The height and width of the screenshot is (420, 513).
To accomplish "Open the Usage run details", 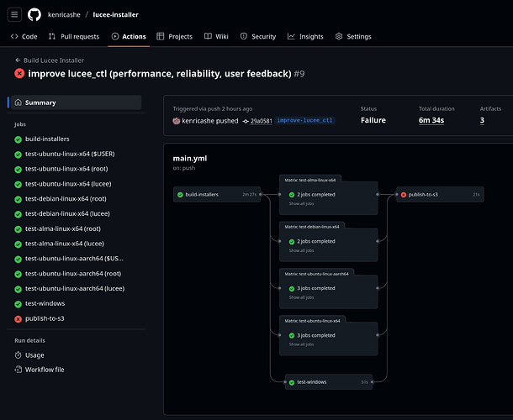I will [x=34, y=355].
